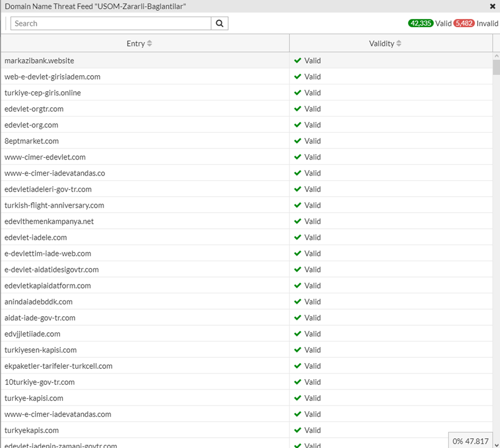Click the Valid checkmark for 8eptmarket.com
The height and width of the screenshot is (448, 500).
pyautogui.click(x=298, y=141)
